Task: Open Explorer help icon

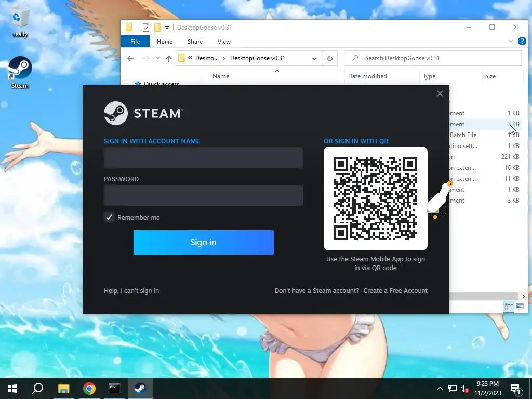Action: 522,42
